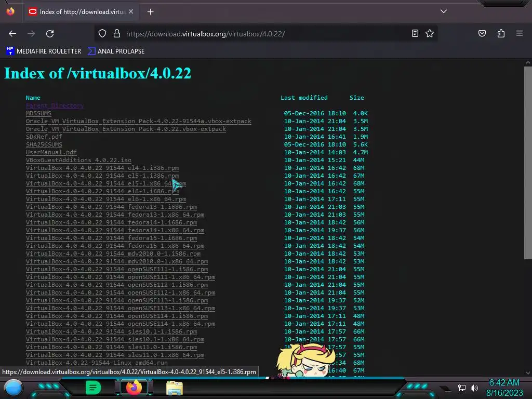This screenshot has height=399, width=532.
Task: Download the fedora15-1.i686.rpm package
Action: coord(111,238)
